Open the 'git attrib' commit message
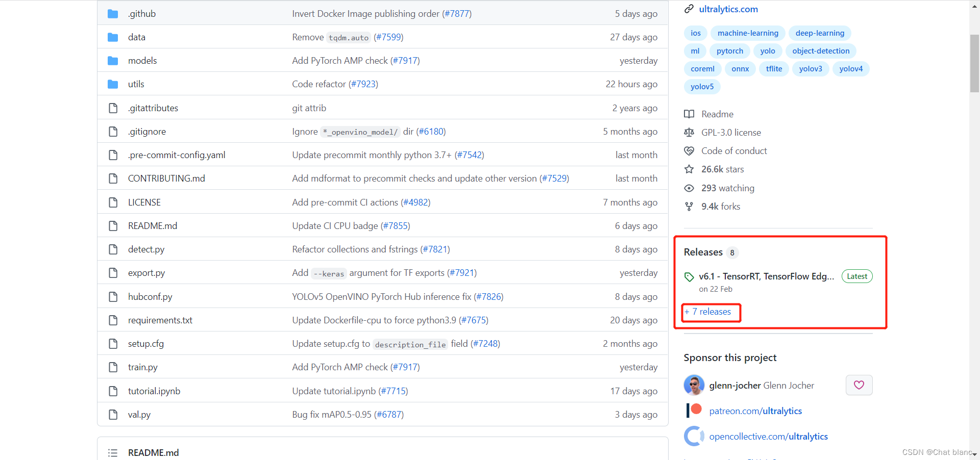Image resolution: width=980 pixels, height=460 pixels. click(309, 108)
